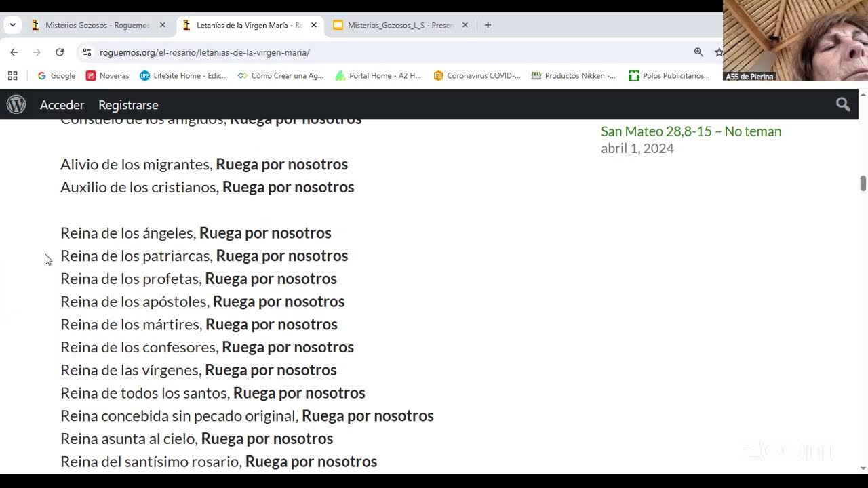Click the page vertical scrollbar thumb
868x488 pixels.
(863, 183)
